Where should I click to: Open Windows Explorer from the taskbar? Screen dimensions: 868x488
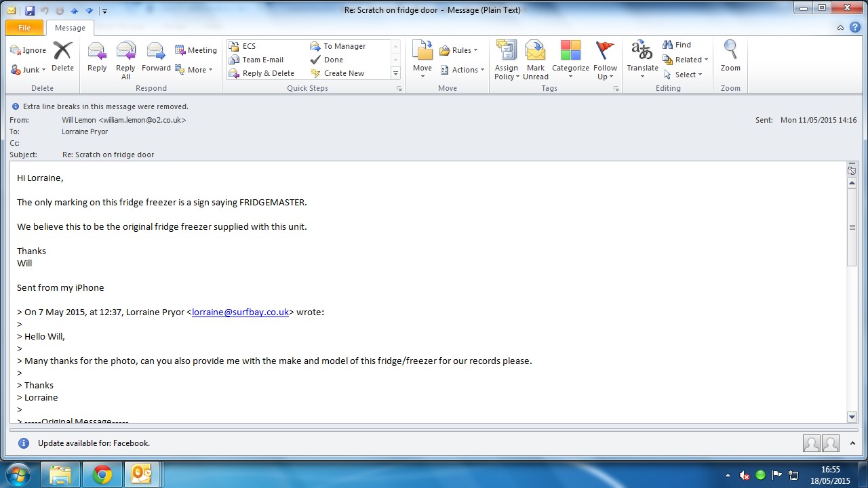click(60, 474)
